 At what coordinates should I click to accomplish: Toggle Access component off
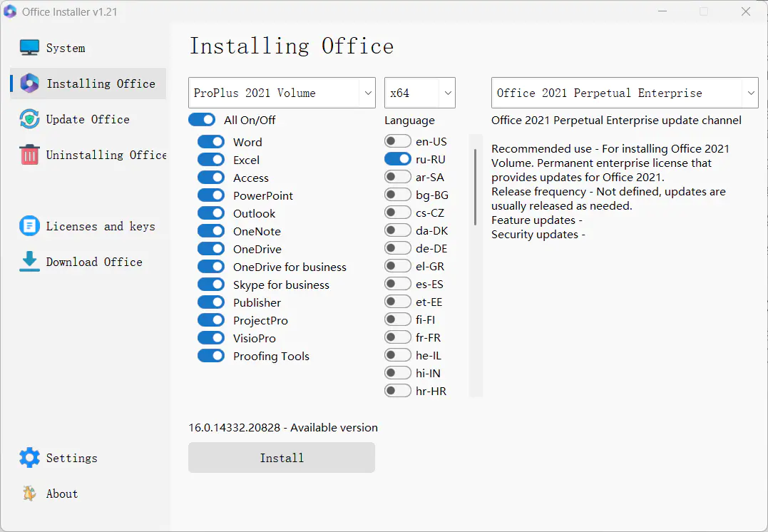tap(211, 178)
